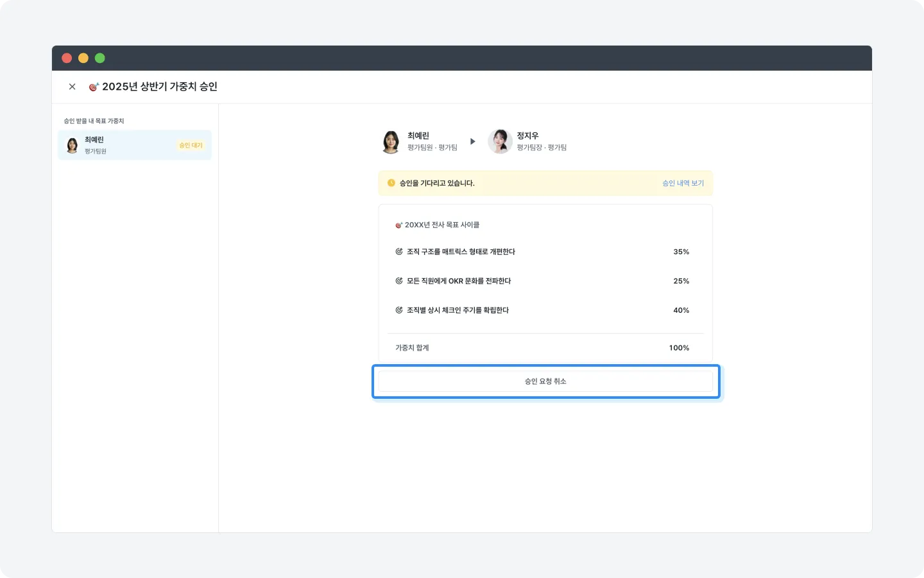This screenshot has height=578, width=924.
Task: Click the 35% weight value
Action: (x=681, y=252)
